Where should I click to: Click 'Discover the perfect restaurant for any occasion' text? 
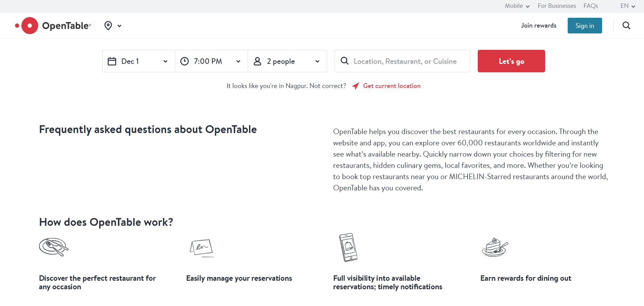[97, 282]
